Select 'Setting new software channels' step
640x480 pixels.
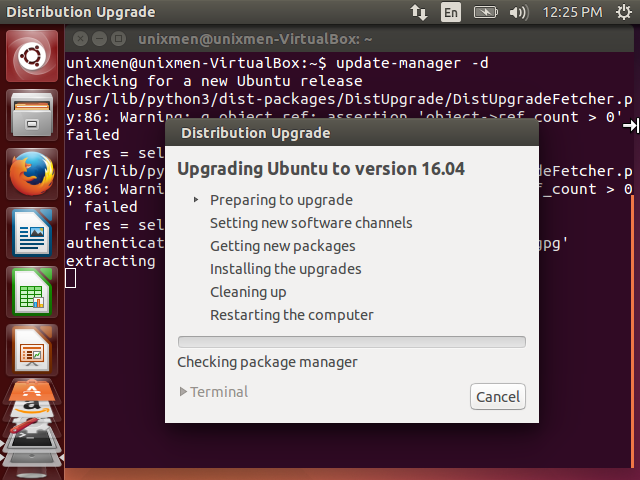click(x=311, y=223)
